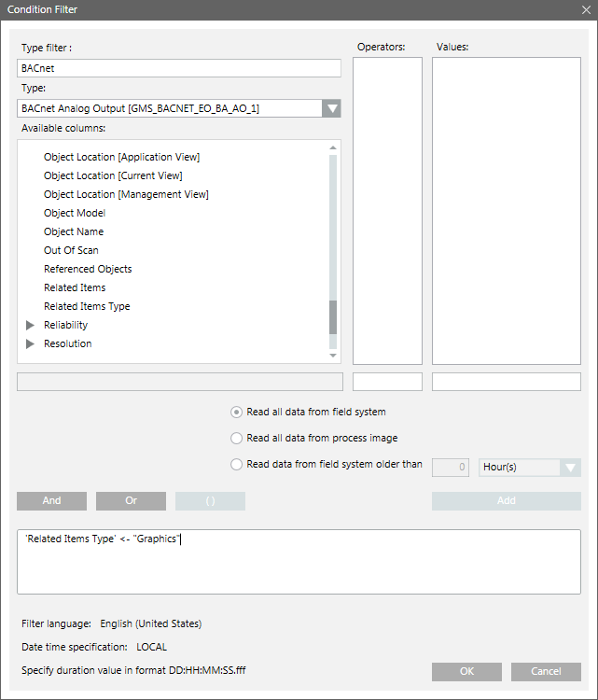
Task: Click the Or operator button
Action: 131,501
